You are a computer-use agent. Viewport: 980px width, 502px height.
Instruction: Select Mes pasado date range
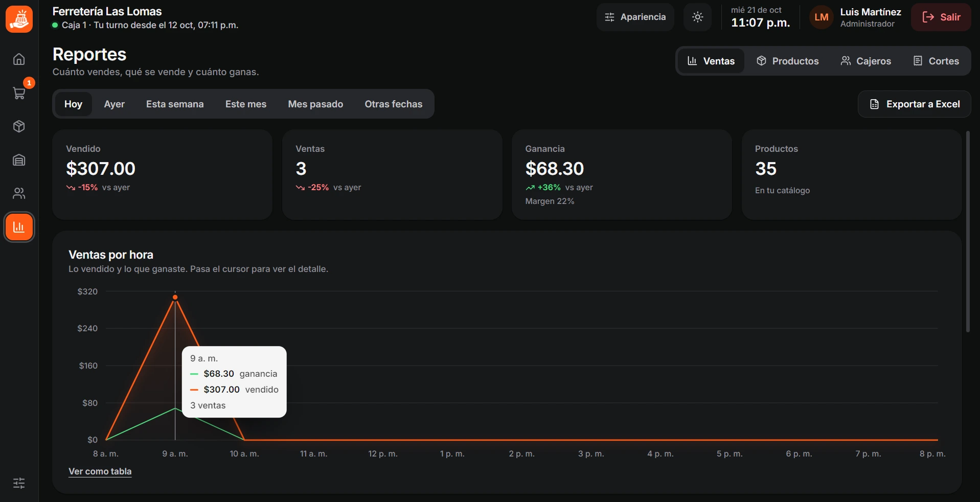pyautogui.click(x=315, y=104)
